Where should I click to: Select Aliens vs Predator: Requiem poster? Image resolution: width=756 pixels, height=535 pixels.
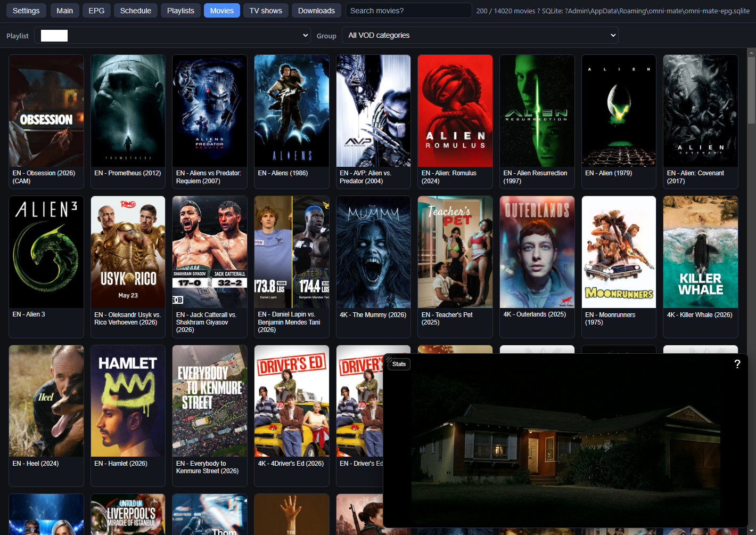click(210, 111)
